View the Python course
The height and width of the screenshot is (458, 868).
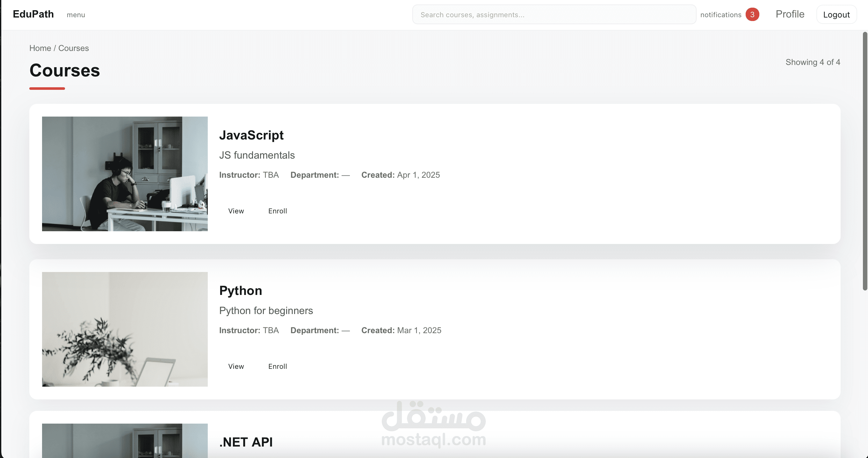click(x=236, y=366)
